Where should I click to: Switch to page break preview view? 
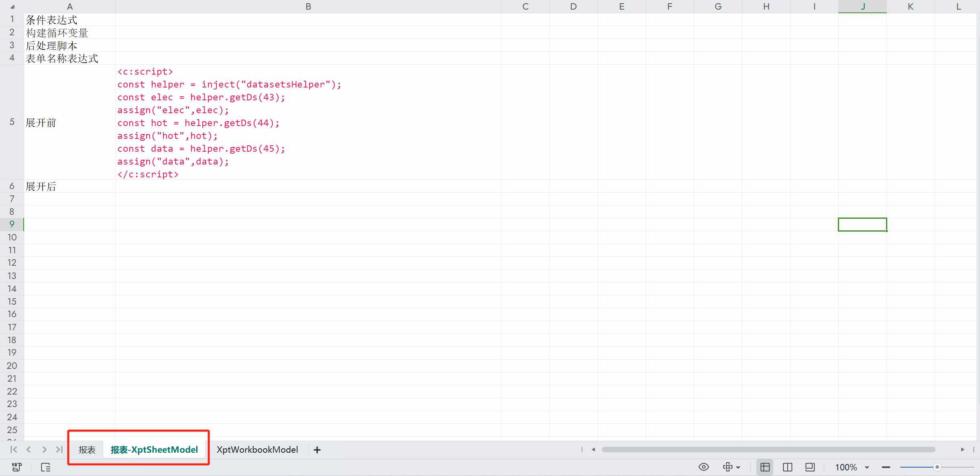pos(788,467)
